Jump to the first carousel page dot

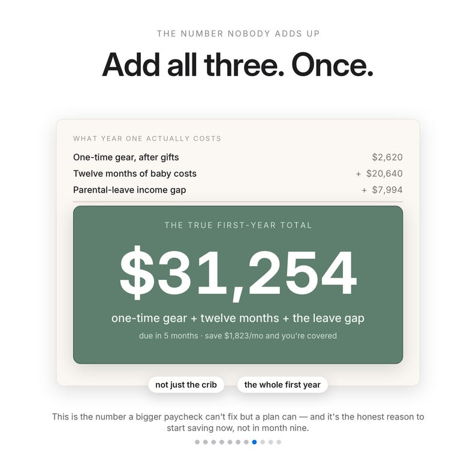197,442
